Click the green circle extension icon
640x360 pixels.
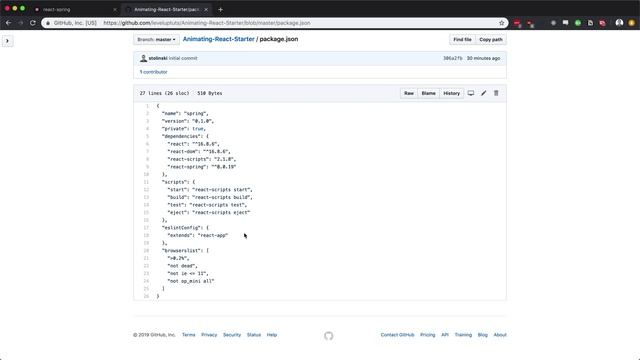(x=578, y=23)
